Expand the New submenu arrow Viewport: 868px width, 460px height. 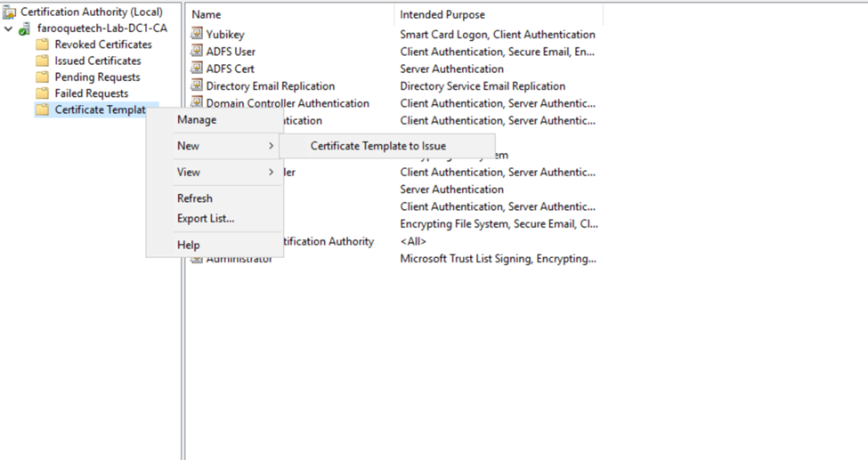271,146
